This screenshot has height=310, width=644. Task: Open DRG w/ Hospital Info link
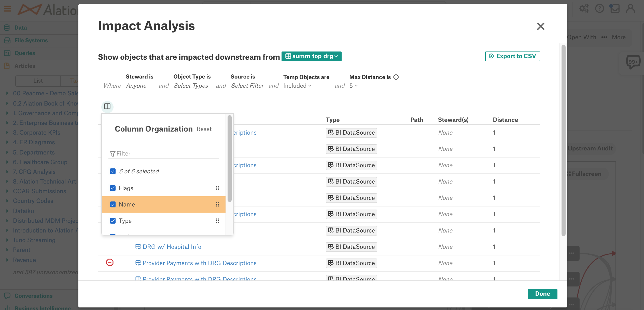click(172, 247)
